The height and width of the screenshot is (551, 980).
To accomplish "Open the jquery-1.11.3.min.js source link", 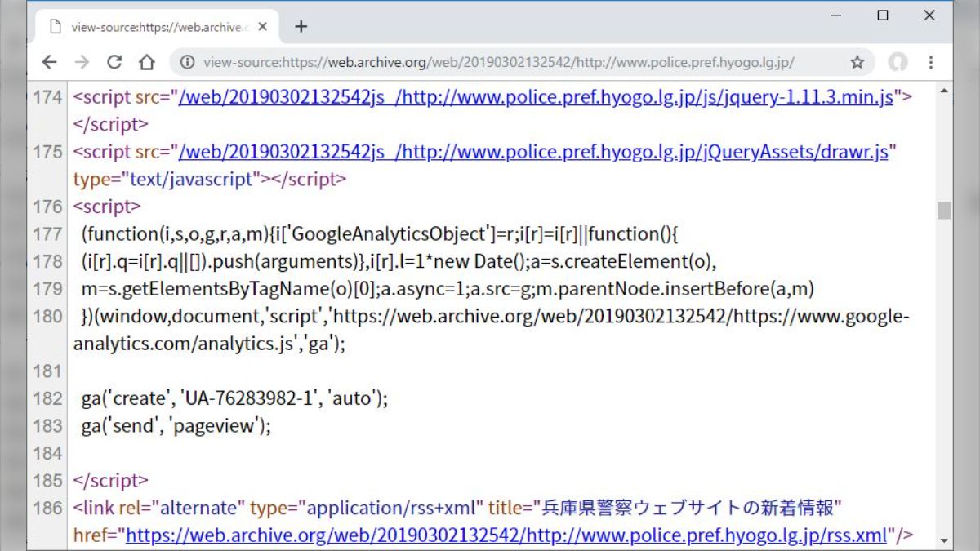I will click(536, 97).
